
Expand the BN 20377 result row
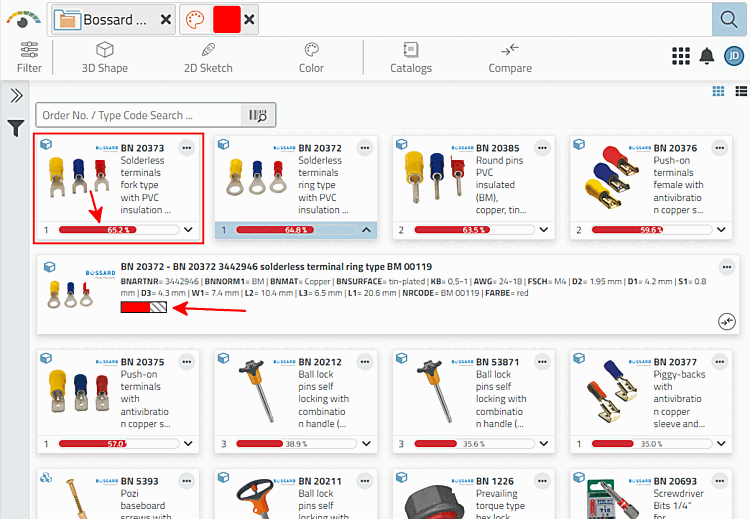[721, 443]
